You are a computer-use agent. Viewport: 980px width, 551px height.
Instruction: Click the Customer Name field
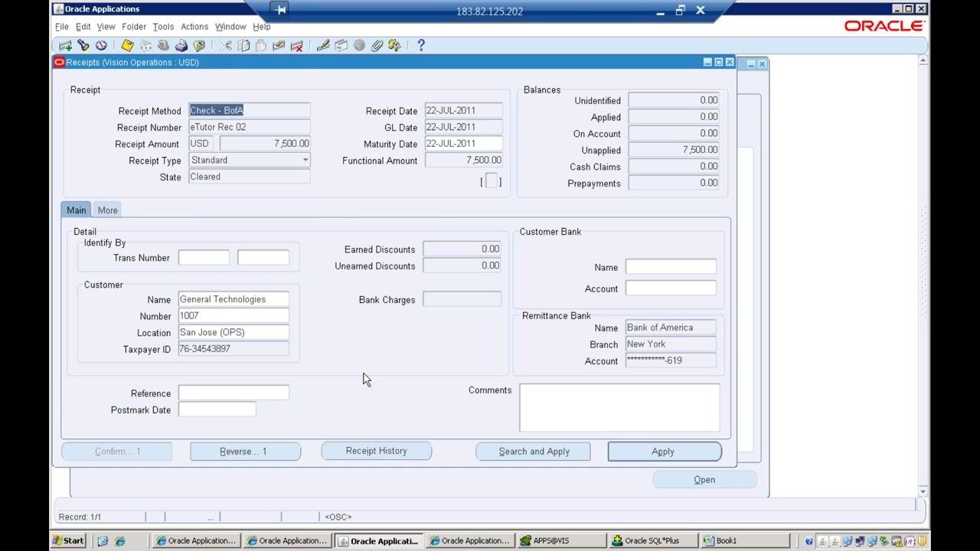point(234,299)
